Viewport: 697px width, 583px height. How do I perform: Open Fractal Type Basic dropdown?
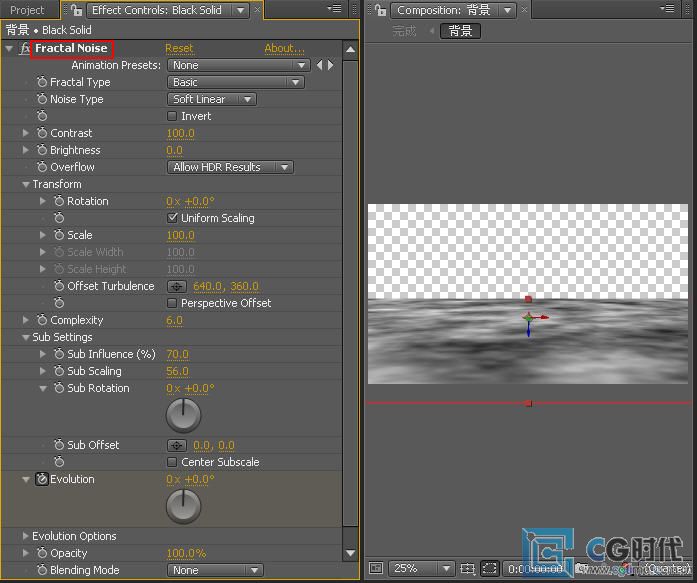(x=236, y=82)
